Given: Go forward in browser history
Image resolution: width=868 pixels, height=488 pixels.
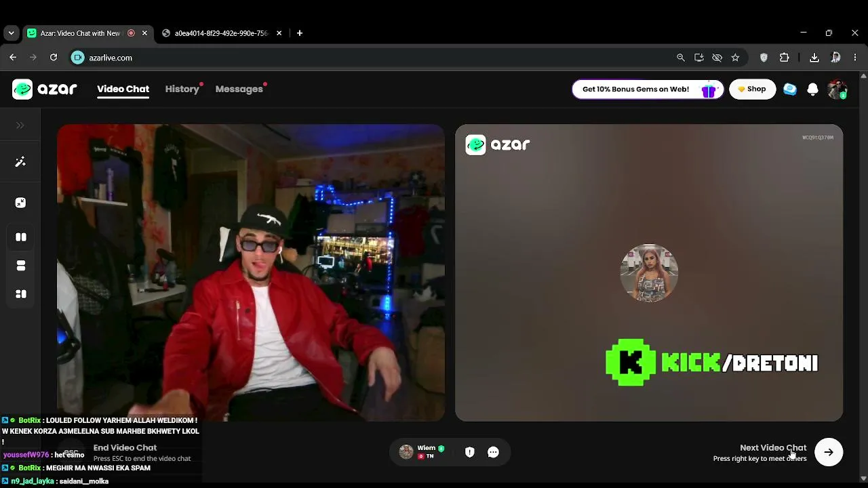Looking at the screenshot, I should (33, 58).
